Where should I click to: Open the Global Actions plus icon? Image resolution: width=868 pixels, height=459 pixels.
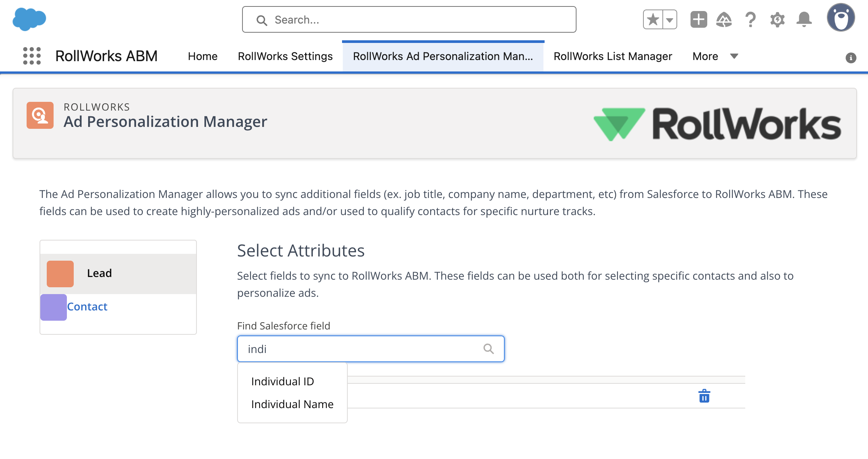click(699, 19)
